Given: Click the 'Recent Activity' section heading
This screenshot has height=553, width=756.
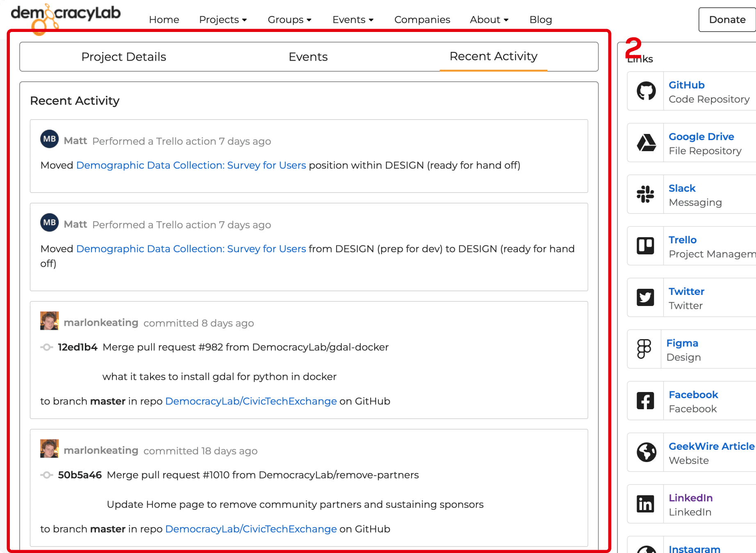Looking at the screenshot, I should click(75, 101).
